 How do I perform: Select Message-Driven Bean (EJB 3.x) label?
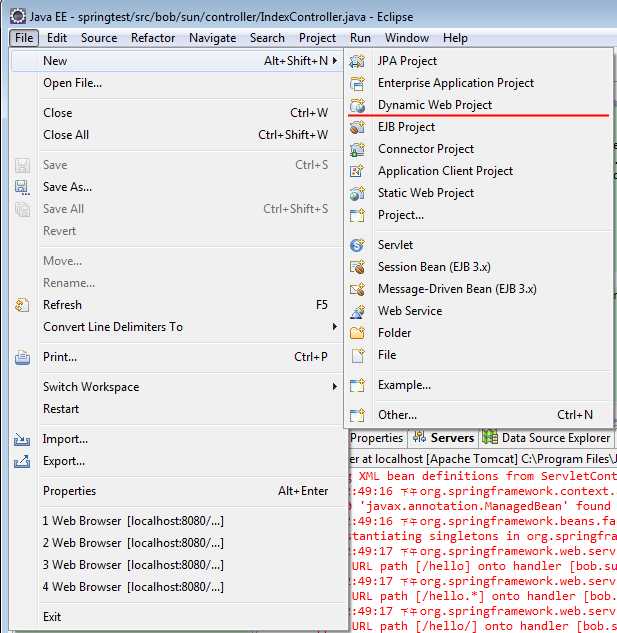[x=457, y=289]
